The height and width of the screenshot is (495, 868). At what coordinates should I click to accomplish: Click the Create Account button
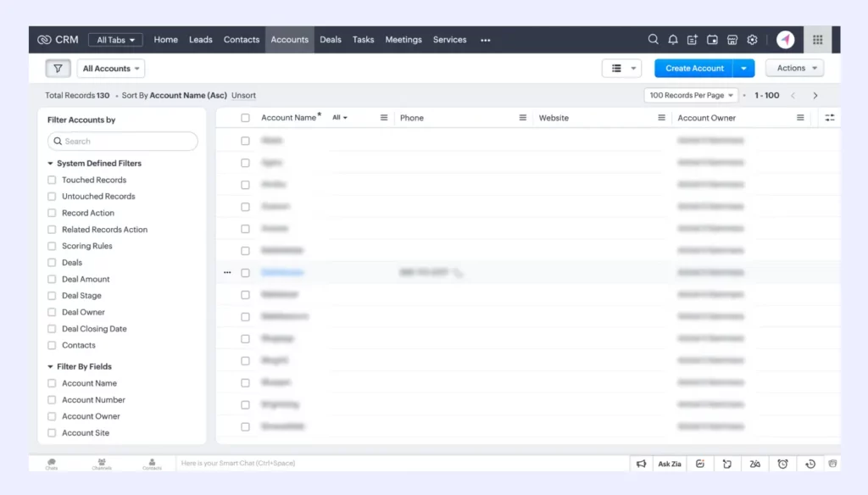(693, 68)
